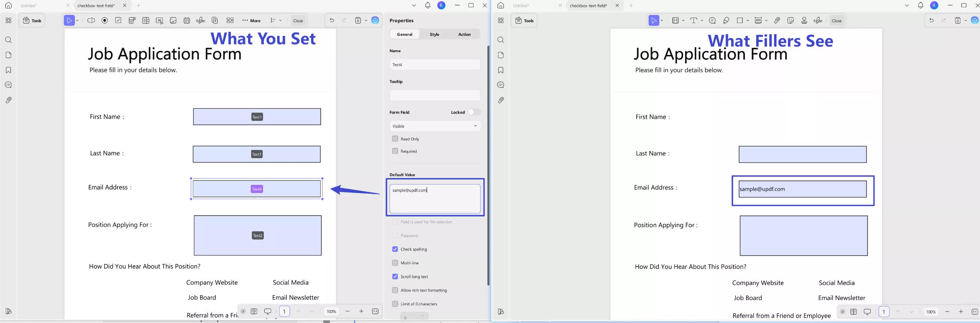Open the search panel in the left sidebar

[x=8, y=40]
